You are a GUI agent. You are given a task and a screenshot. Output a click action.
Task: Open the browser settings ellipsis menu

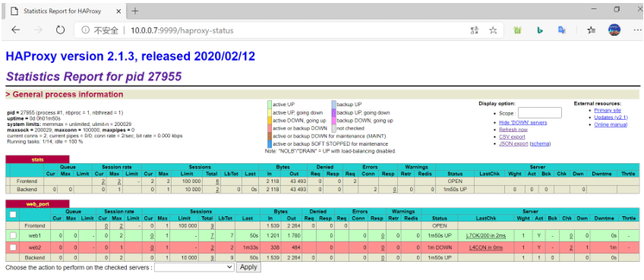pyautogui.click(x=636, y=30)
